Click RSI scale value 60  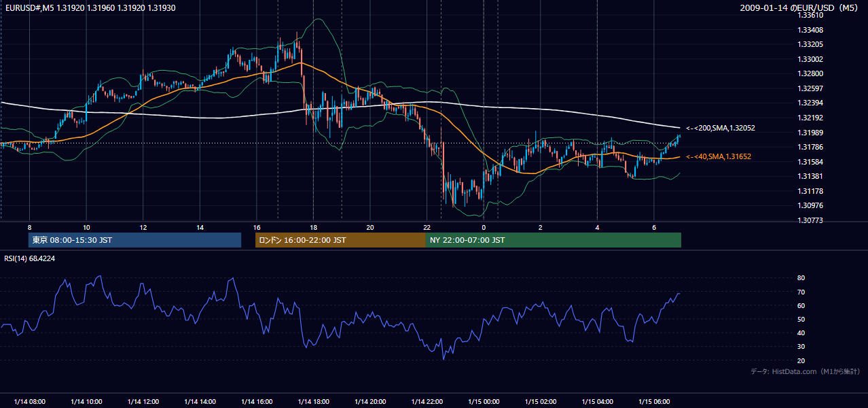click(801, 305)
